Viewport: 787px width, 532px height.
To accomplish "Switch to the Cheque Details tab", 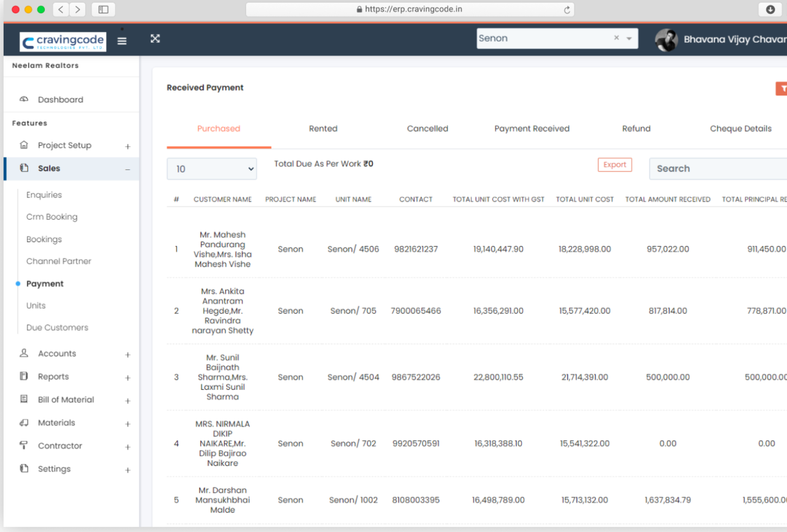I will tap(740, 129).
